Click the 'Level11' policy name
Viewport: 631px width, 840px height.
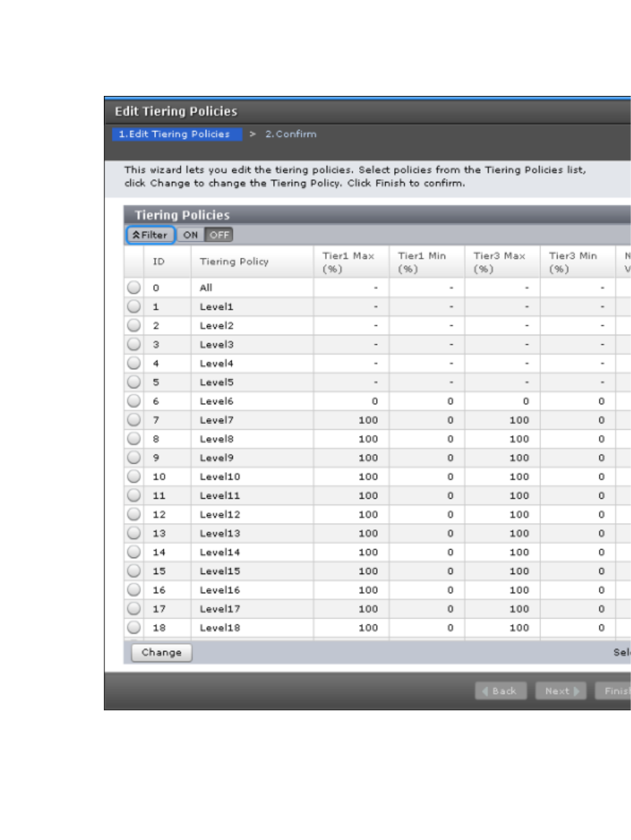(x=220, y=495)
